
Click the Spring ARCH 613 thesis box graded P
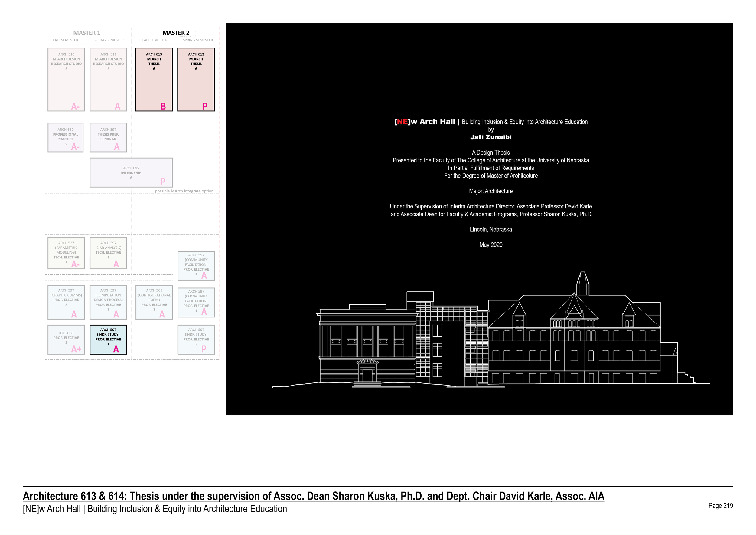(x=196, y=79)
